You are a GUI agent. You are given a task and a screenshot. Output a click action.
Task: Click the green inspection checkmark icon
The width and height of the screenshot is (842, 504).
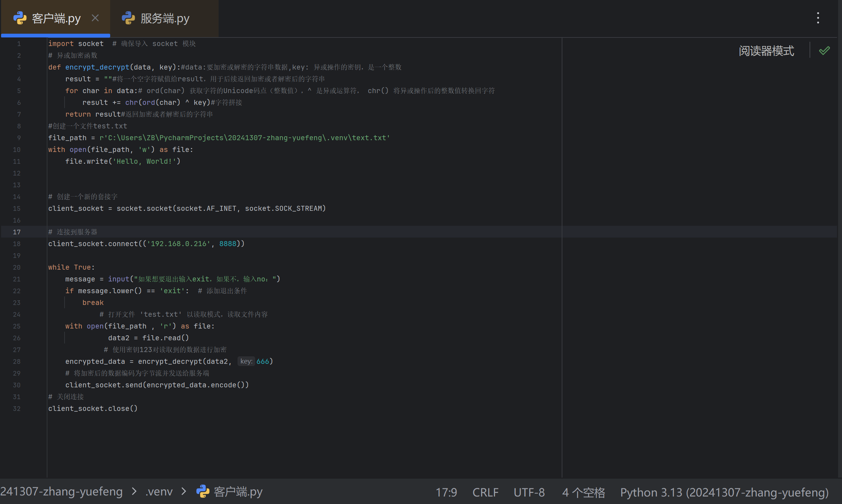coord(824,51)
